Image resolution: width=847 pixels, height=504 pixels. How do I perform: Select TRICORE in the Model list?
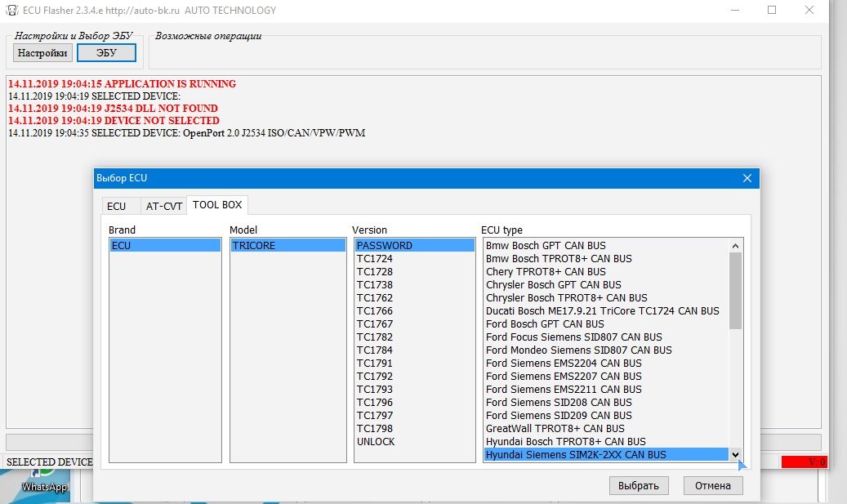coord(288,246)
